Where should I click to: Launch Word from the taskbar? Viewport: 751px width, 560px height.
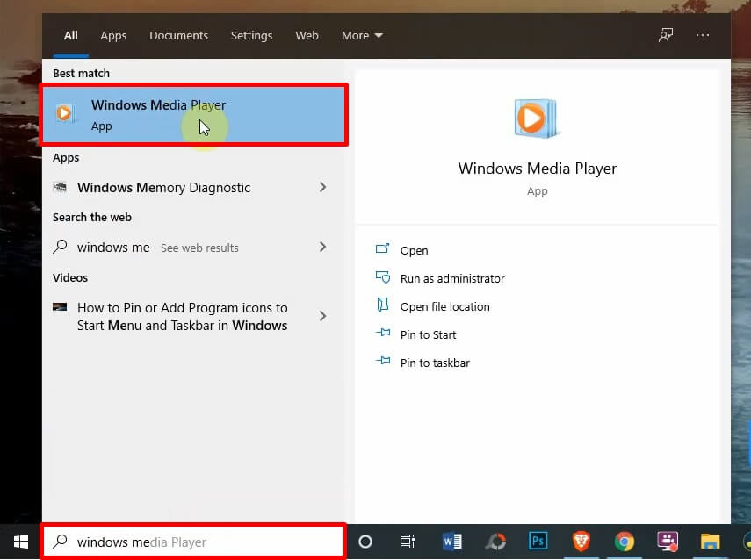(x=452, y=542)
